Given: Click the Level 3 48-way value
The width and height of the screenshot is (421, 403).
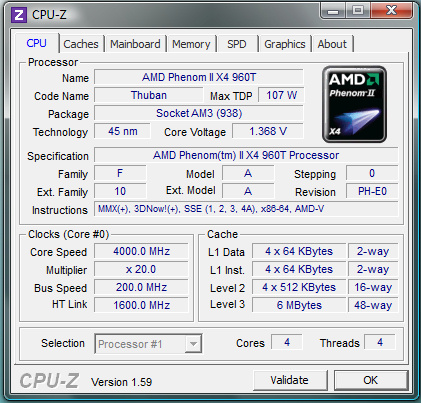Looking at the screenshot, I should pyautogui.click(x=373, y=305).
